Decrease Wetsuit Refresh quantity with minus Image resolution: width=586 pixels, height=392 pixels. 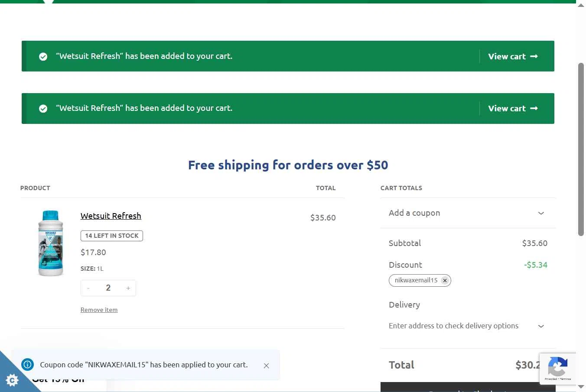pos(88,288)
